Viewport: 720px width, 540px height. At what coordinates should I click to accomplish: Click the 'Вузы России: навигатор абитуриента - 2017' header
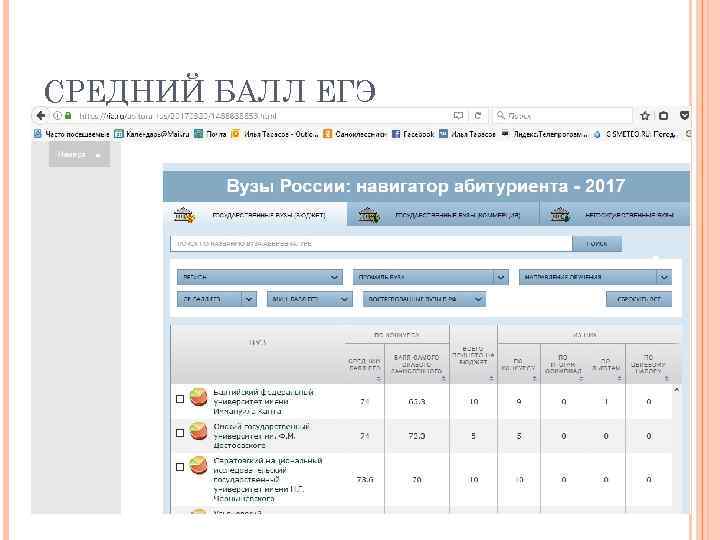click(x=426, y=186)
